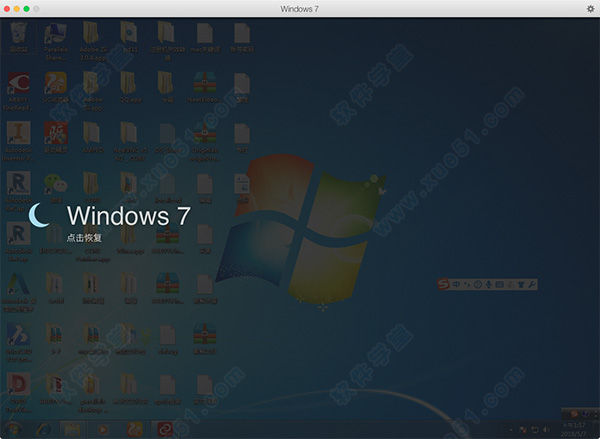The height and width of the screenshot is (439, 600).
Task: Select the blue arrow Bricscad shortcut icon
Action: coord(18,342)
